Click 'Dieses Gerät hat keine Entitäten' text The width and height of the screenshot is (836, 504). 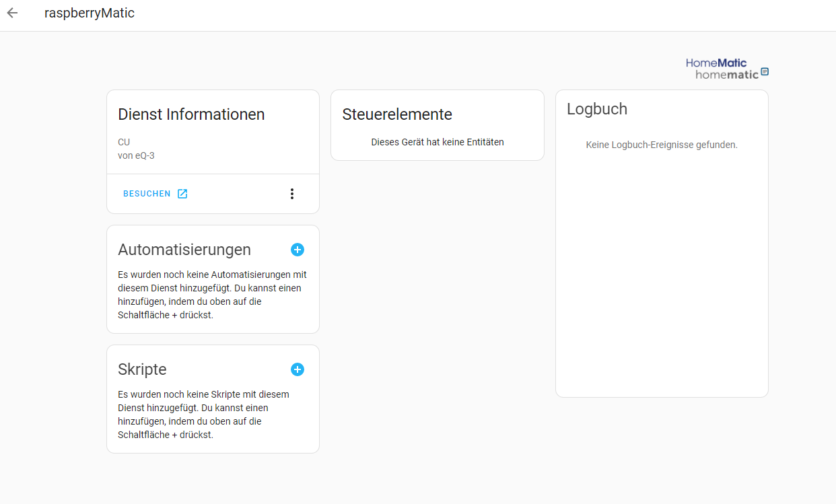point(438,142)
